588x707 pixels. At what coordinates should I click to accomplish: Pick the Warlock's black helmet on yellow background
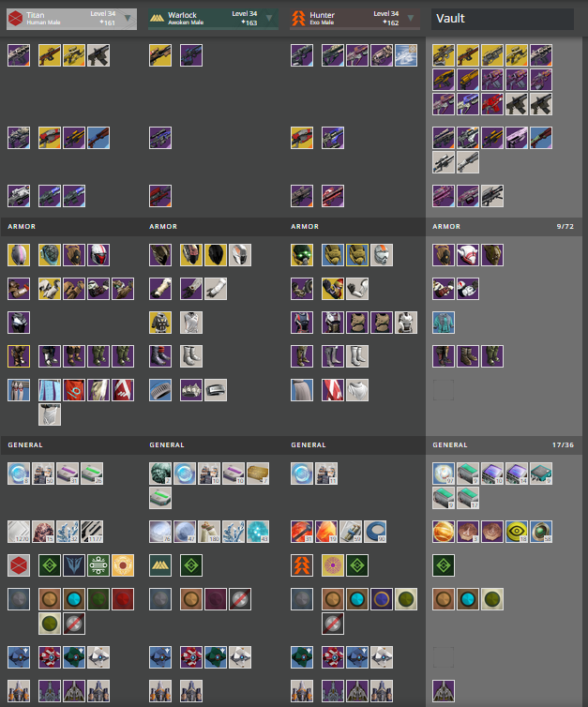pyautogui.click(x=216, y=255)
